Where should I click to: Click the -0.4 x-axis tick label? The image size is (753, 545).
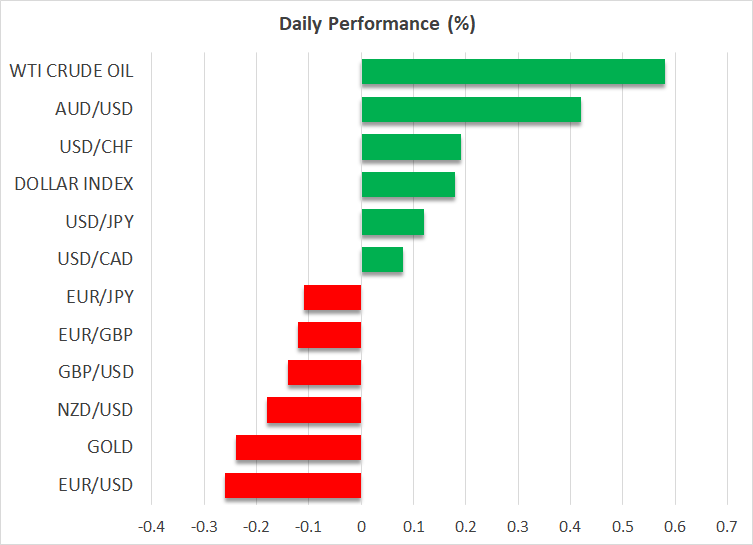coord(151,526)
